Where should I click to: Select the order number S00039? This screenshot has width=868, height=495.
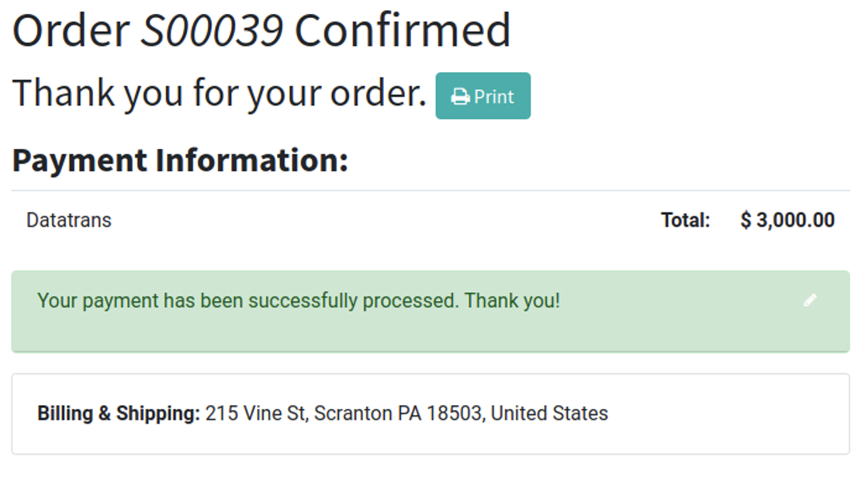click(x=211, y=31)
